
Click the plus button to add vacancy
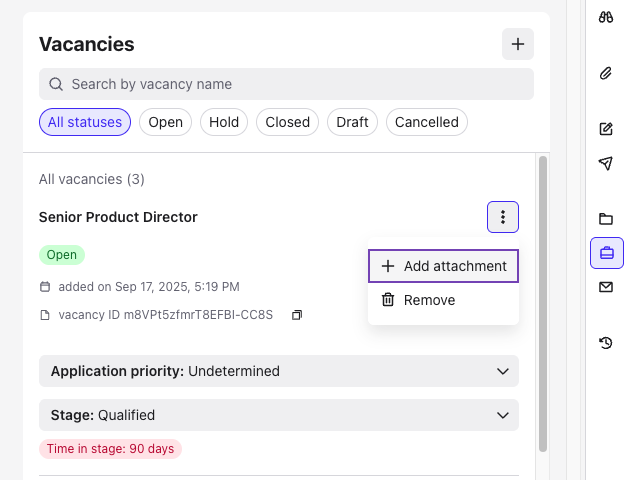[x=517, y=44]
